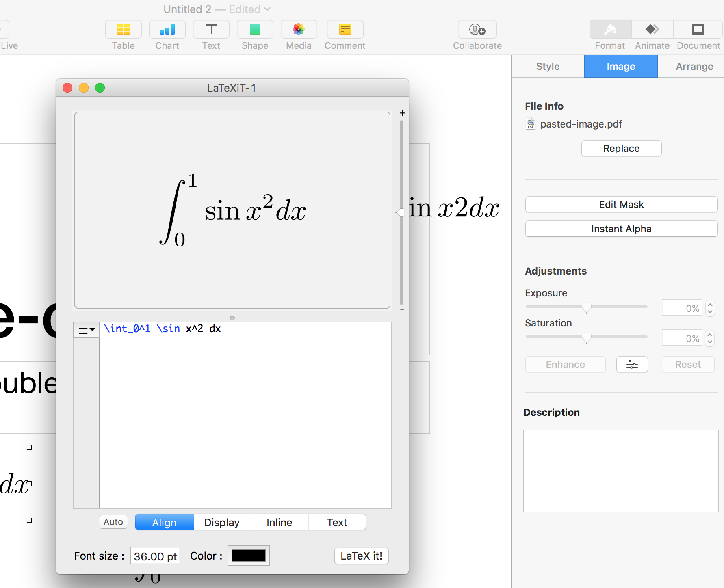Show the Format inspector
724x588 pixels.
610,30
